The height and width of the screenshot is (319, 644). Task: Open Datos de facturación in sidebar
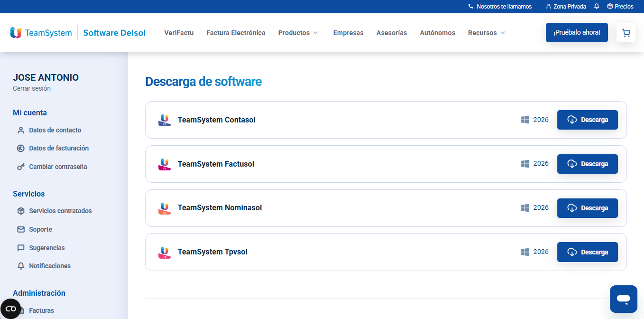59,148
